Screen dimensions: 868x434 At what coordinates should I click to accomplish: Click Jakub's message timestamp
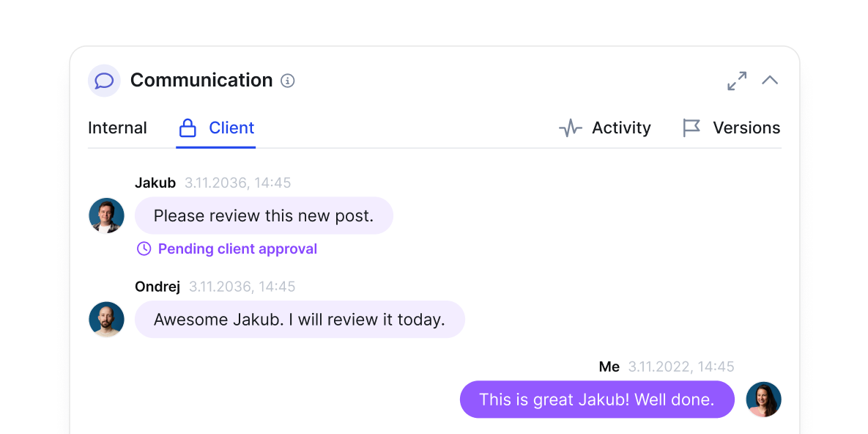237,183
